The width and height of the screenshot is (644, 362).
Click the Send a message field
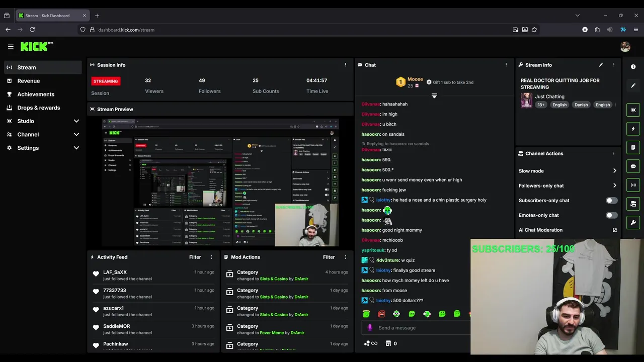tap(416, 328)
